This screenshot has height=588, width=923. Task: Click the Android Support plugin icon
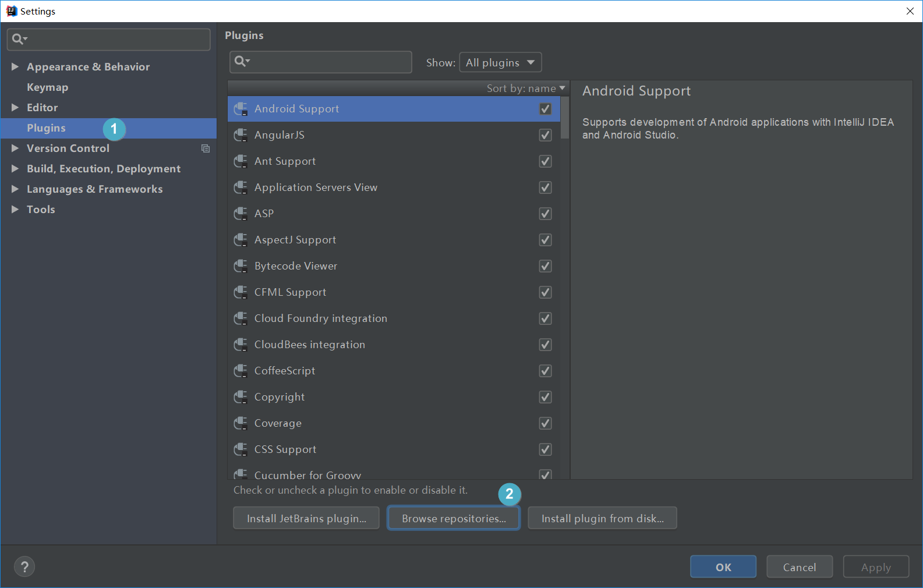[x=241, y=109]
